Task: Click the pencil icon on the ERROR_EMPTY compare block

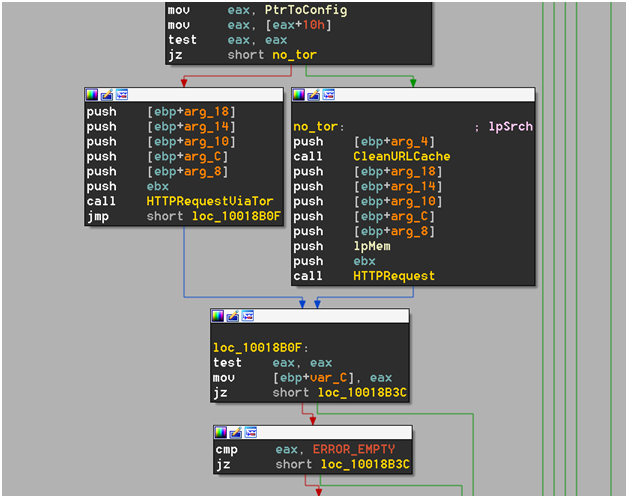Action: pyautogui.click(x=236, y=432)
